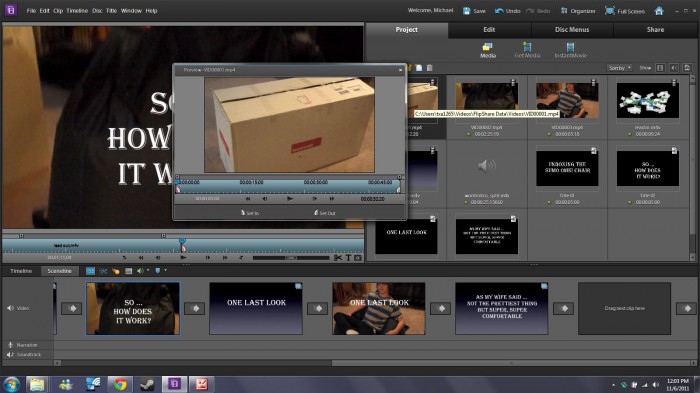Switch to the Share tab
The width and height of the screenshot is (700, 393).
(655, 29)
